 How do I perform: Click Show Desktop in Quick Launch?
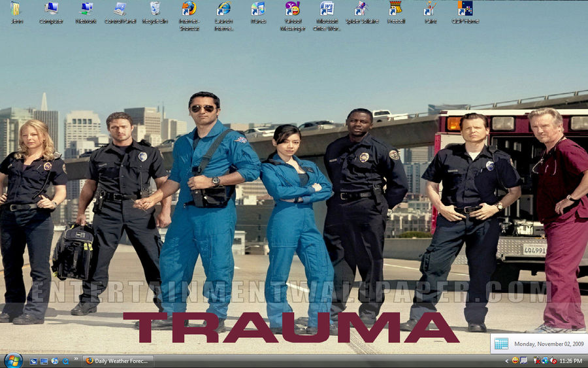33,361
